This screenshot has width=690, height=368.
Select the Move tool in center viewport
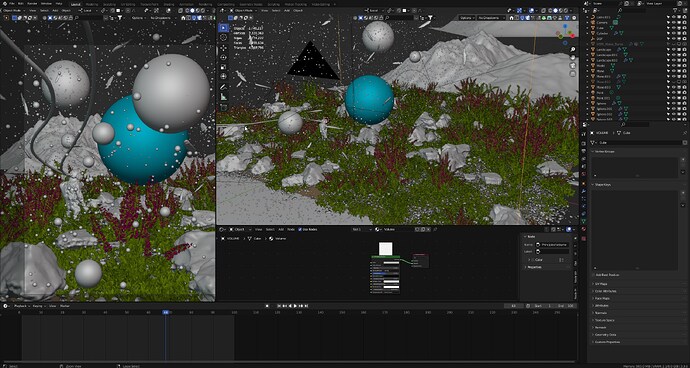pos(224,48)
